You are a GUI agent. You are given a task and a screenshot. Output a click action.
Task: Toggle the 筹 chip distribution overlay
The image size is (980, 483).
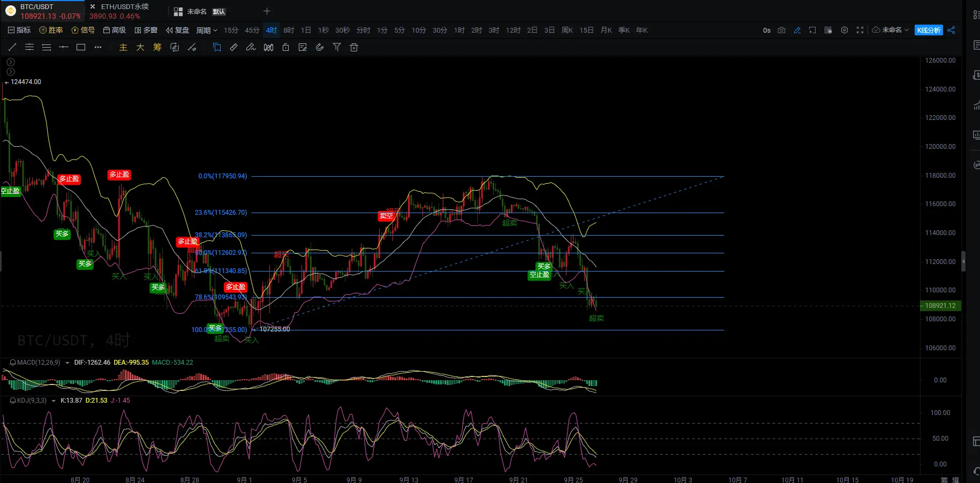coord(157,48)
